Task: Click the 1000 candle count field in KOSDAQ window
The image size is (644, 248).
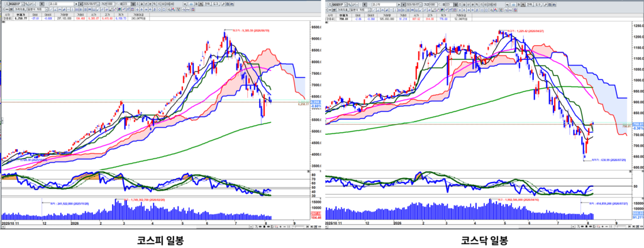Action: [x=433, y=4]
